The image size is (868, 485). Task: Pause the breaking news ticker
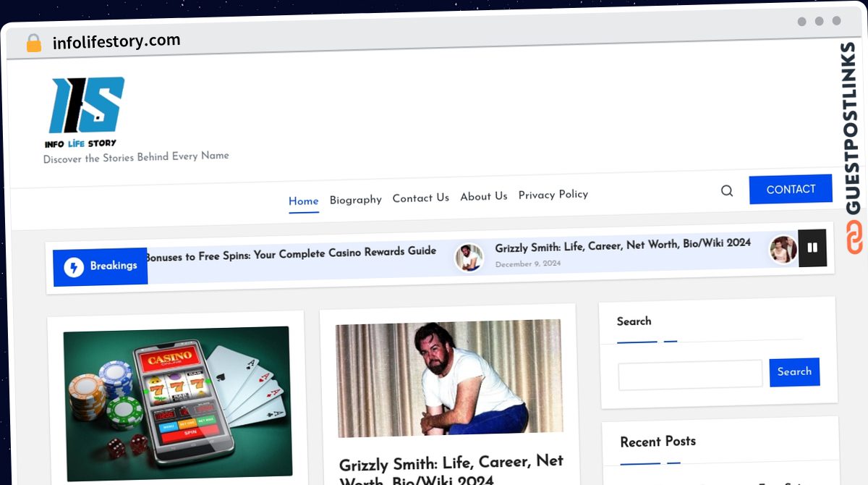pyautogui.click(x=812, y=248)
